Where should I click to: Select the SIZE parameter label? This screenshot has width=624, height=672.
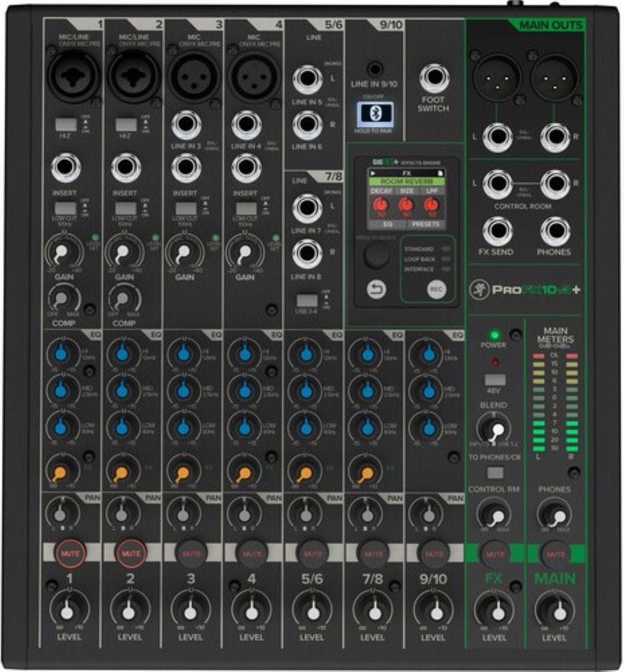pyautogui.click(x=407, y=191)
